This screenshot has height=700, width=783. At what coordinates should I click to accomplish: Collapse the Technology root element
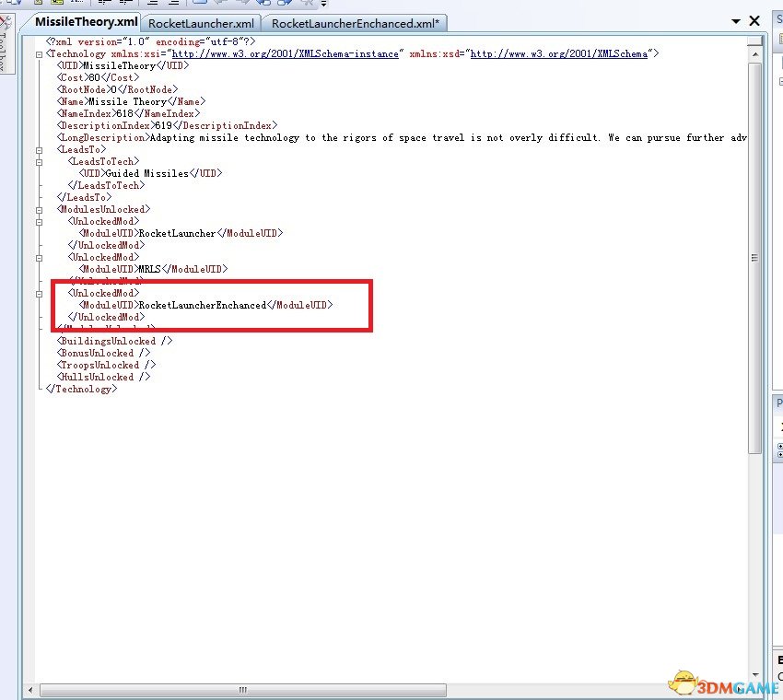pos(39,54)
